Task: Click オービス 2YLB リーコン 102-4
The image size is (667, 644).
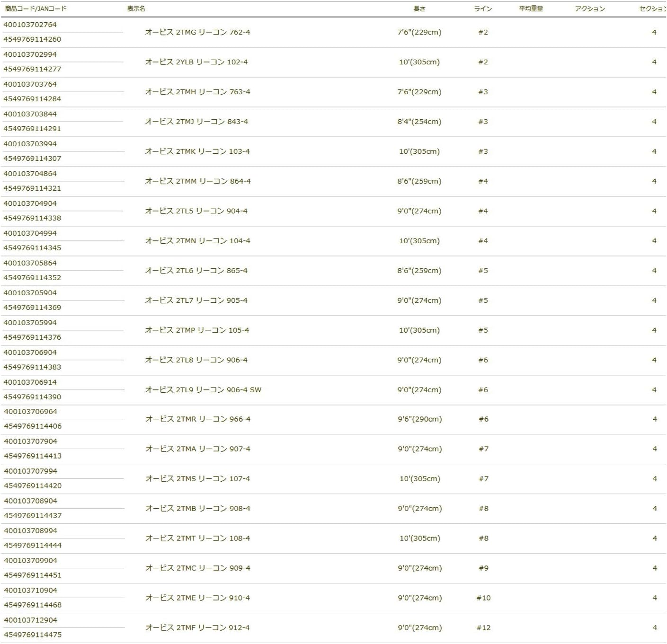Action: point(196,62)
